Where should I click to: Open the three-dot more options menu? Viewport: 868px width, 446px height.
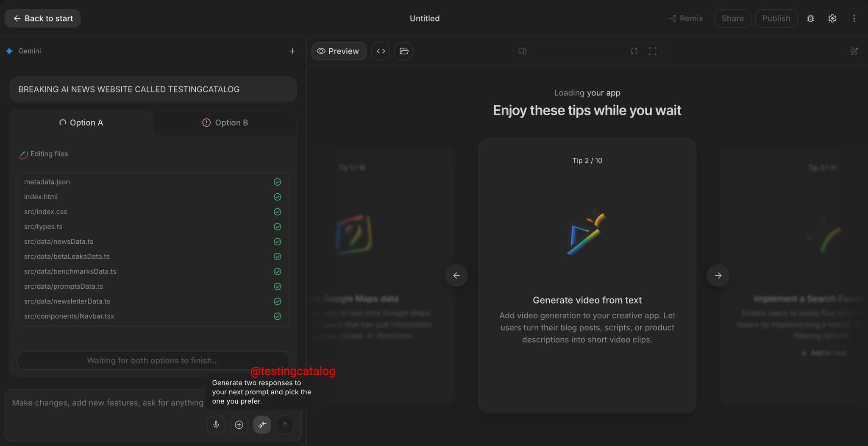(x=854, y=18)
